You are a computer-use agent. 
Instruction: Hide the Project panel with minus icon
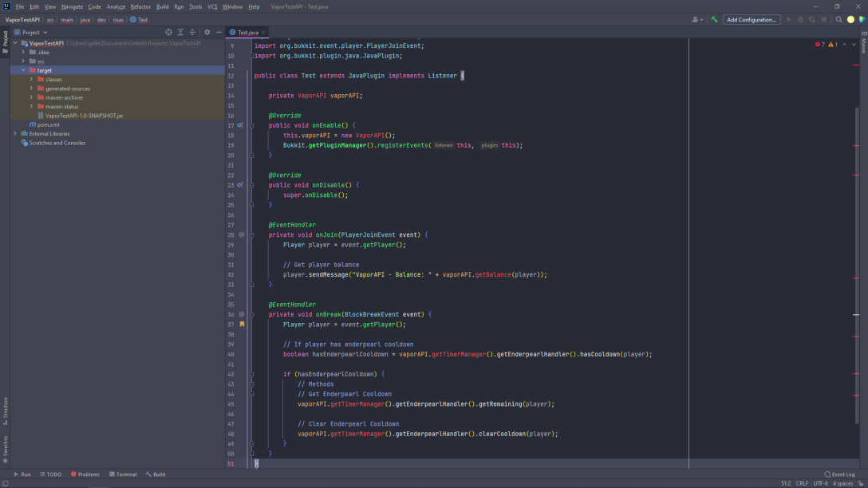219,32
